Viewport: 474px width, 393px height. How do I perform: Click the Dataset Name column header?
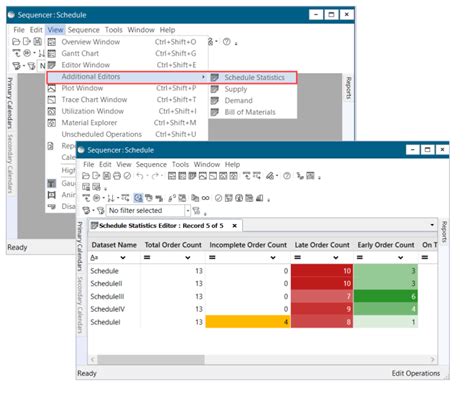pyautogui.click(x=114, y=245)
